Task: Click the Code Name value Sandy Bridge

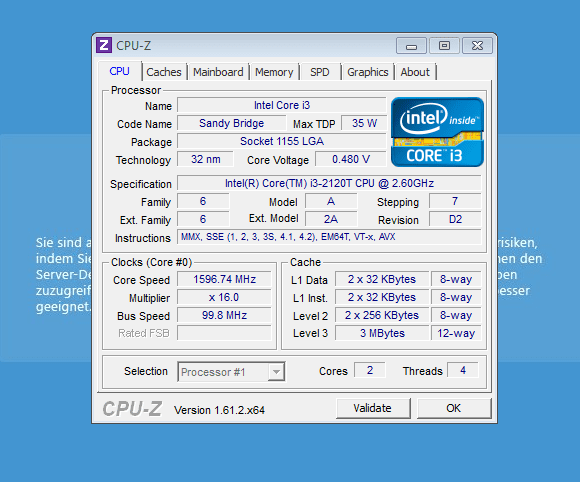Action: pos(232,123)
